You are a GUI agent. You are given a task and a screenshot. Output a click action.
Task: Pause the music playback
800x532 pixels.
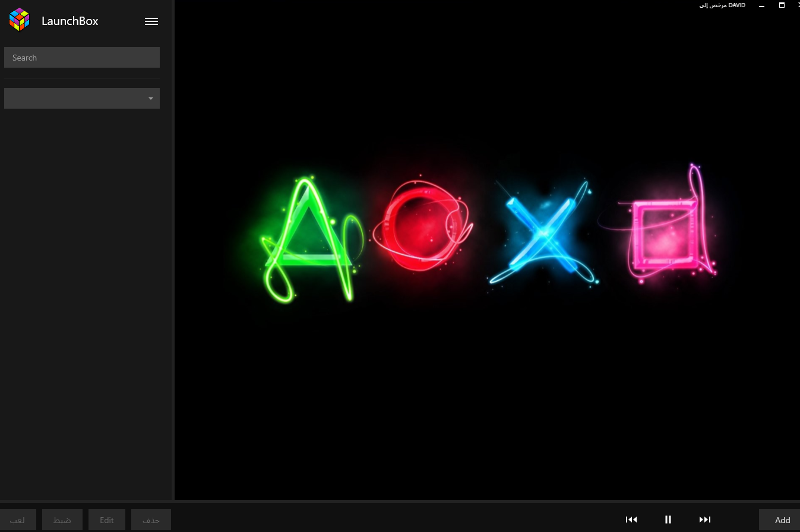point(668,520)
